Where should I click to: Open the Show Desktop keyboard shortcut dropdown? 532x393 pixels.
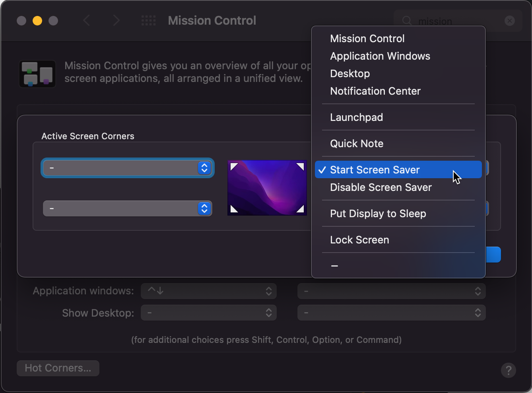209,313
